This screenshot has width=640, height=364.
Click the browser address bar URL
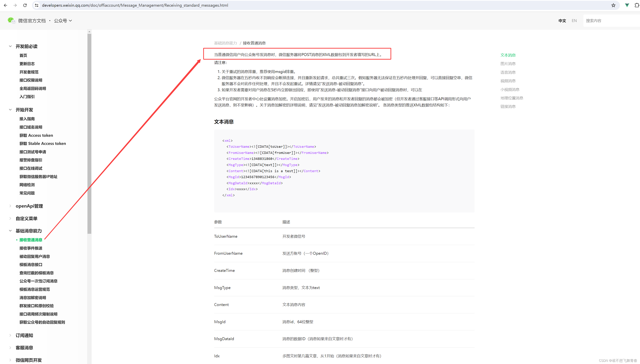pos(135,5)
